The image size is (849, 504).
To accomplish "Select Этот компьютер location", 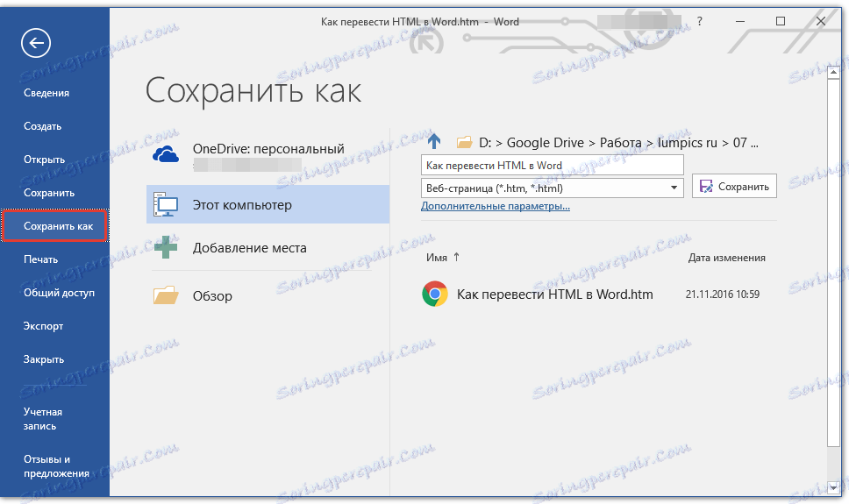I will click(268, 204).
